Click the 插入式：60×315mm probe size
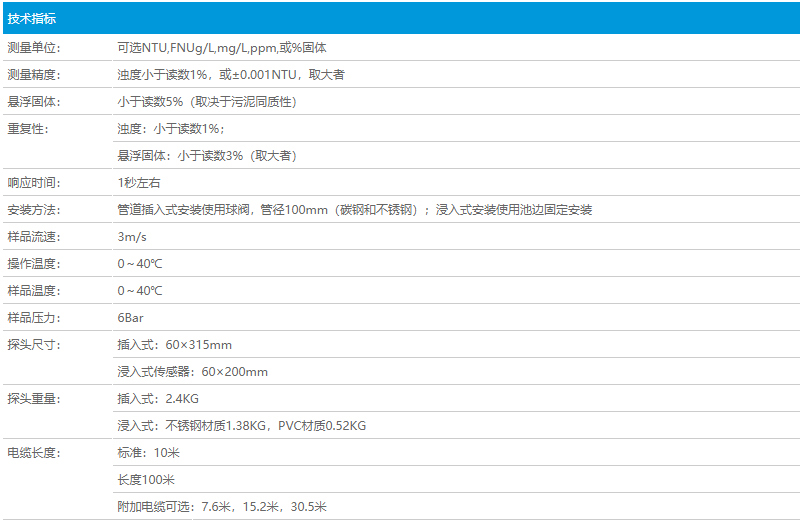The image size is (800, 528). (174, 345)
